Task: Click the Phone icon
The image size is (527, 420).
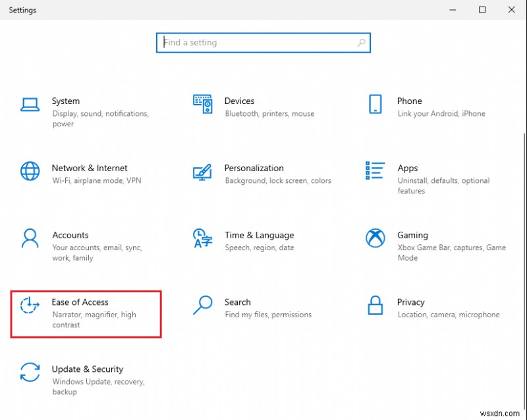Action: 375,104
